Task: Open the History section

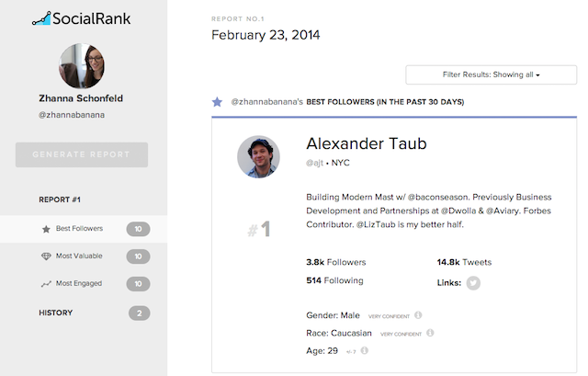Action: (x=55, y=313)
